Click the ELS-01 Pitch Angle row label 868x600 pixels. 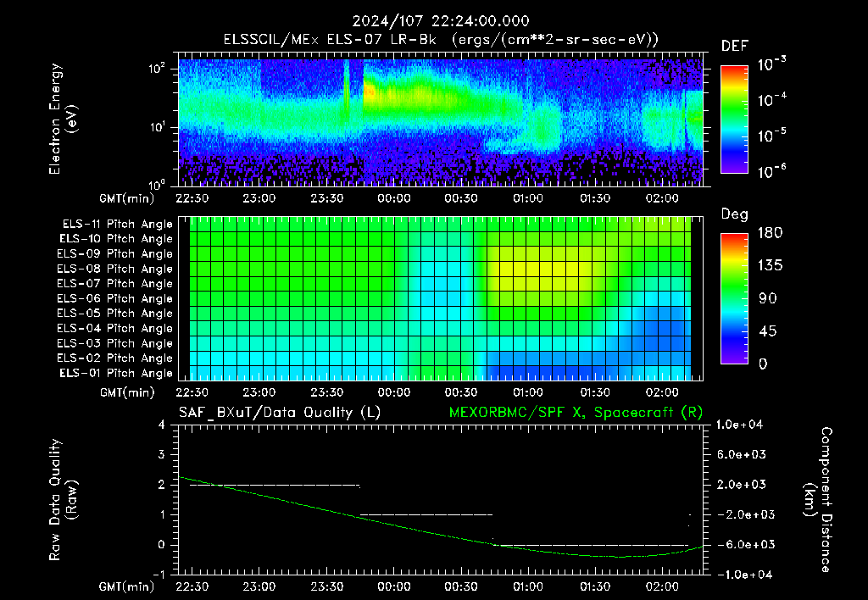tap(116, 373)
